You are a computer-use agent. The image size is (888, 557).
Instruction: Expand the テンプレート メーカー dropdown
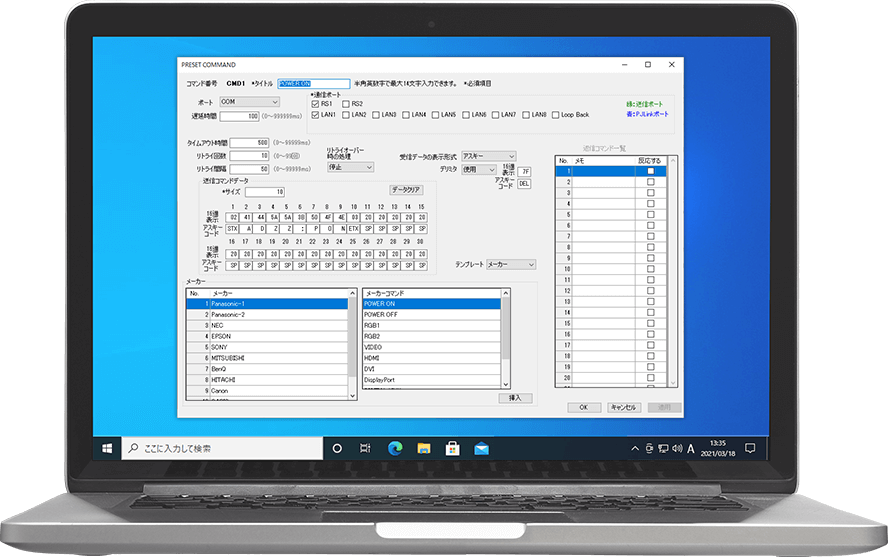510,265
